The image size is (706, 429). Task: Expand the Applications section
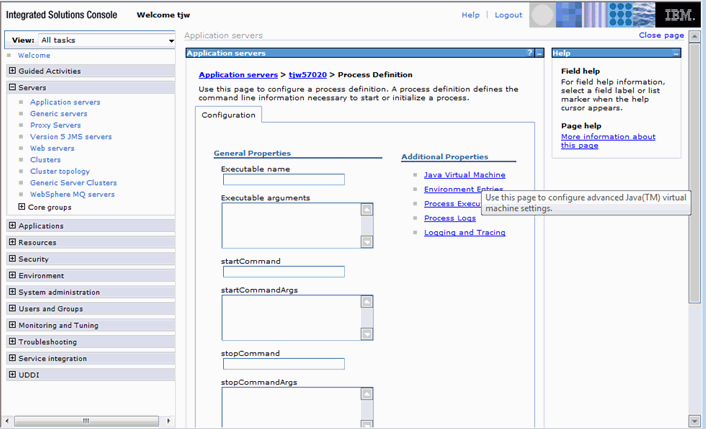click(12, 226)
